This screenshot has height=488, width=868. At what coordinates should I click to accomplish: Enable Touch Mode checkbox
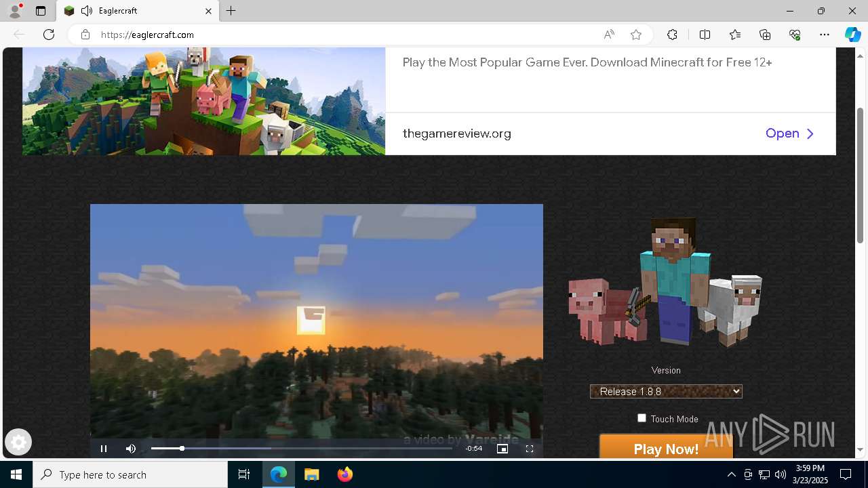click(642, 418)
